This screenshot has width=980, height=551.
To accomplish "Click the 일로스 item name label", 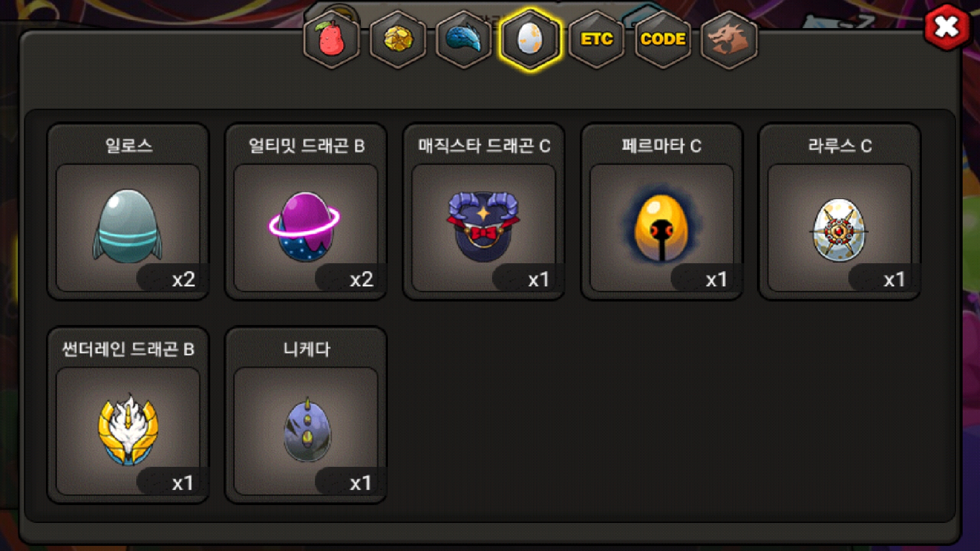I will 129,146.
